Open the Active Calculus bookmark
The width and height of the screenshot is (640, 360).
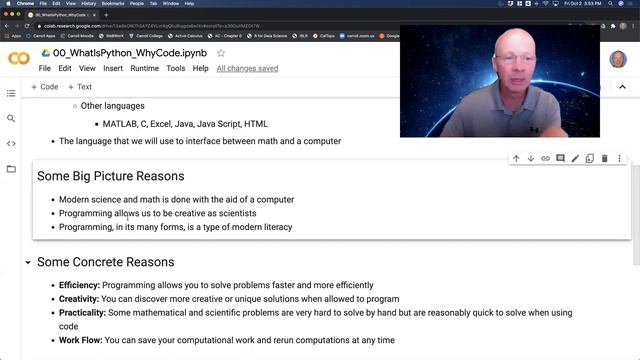(185, 36)
